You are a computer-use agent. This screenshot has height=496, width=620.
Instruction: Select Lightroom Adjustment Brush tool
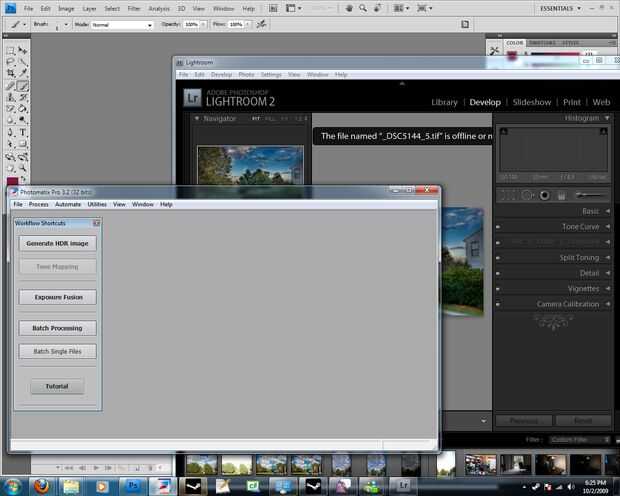pyautogui.click(x=590, y=195)
